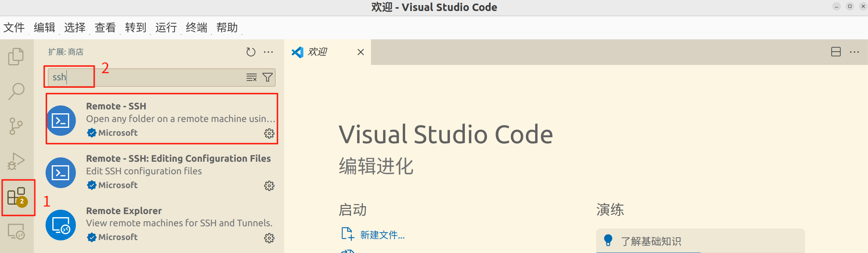The height and width of the screenshot is (253, 868).
Task: Click the 新建文件... link
Action: tap(382, 235)
